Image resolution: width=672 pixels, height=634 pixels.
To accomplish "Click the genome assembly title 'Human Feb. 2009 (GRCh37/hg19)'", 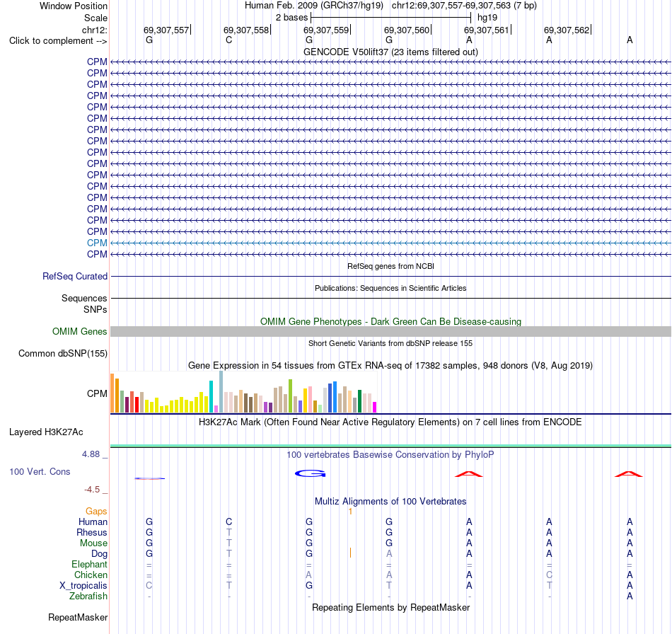I will [x=313, y=6].
